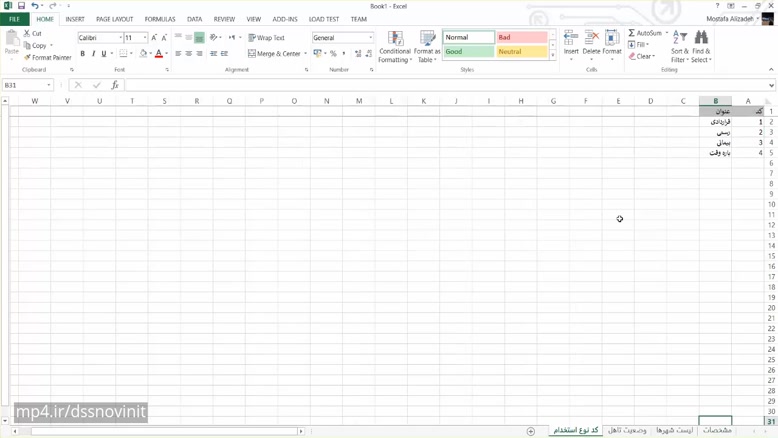Toggle Bold formatting

[83, 54]
